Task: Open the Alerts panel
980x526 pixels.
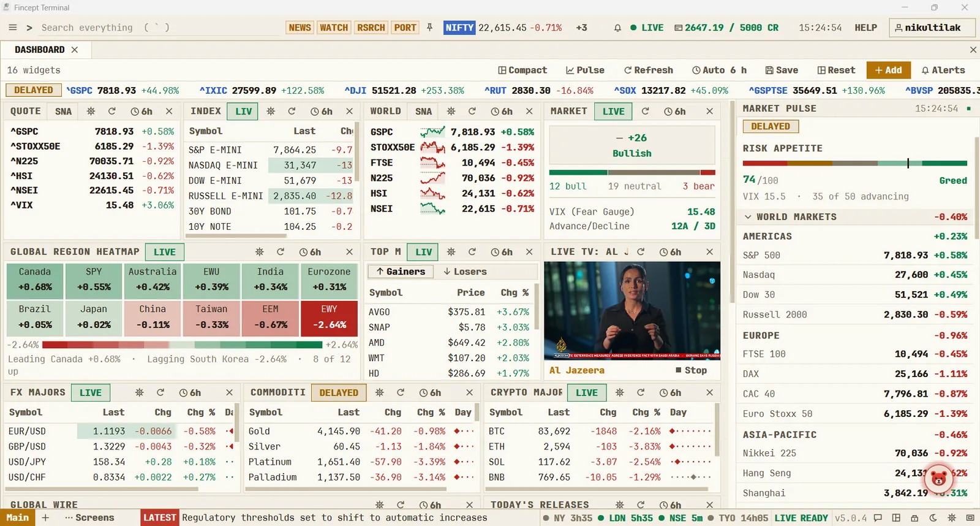Action: (943, 71)
